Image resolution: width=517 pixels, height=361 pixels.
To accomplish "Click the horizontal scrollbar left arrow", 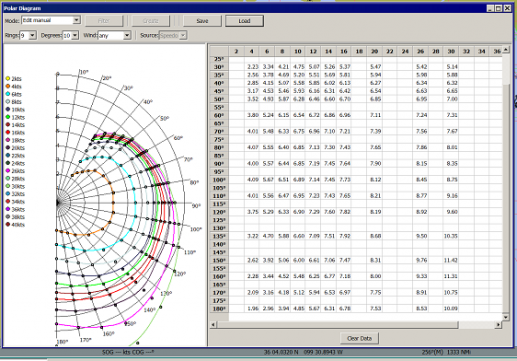I will pos(213,324).
